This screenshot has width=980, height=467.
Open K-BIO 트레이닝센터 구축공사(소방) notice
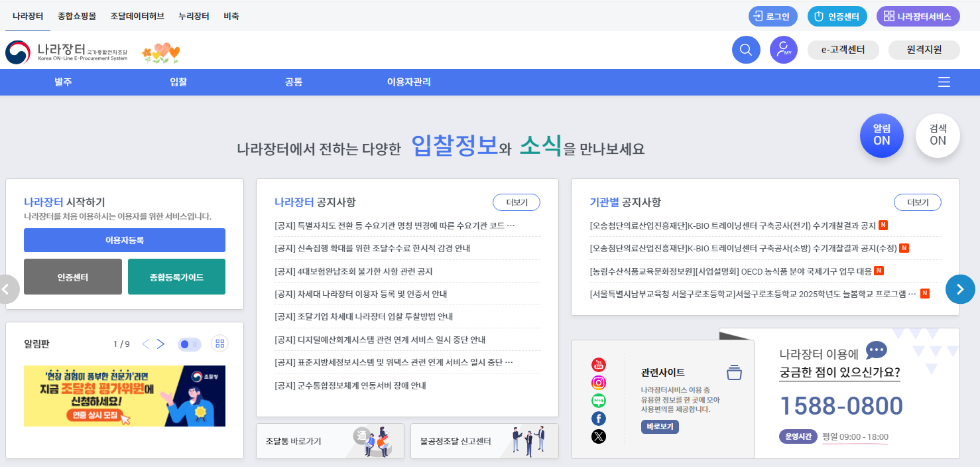click(x=743, y=248)
